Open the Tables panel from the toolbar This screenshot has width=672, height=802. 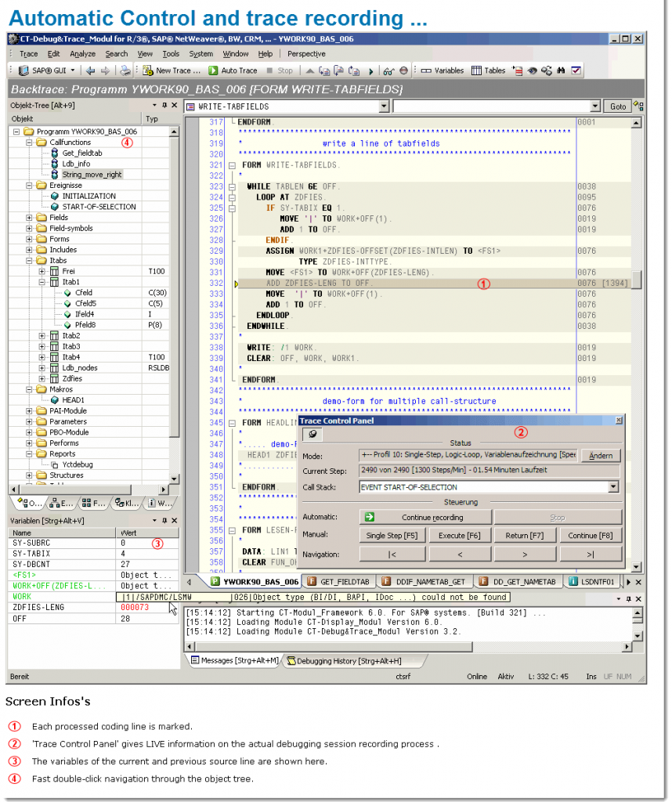[490, 70]
